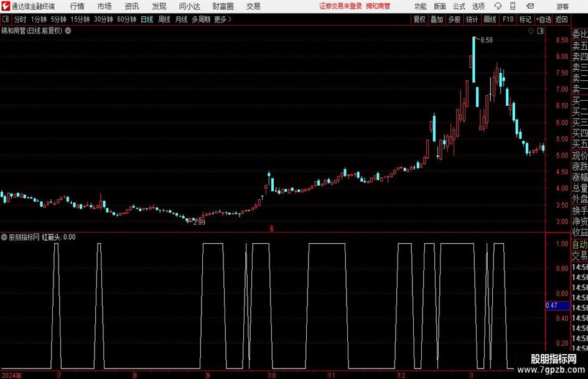Click the 复权 toolbar button
This screenshot has height=379, width=588.
pos(419,19)
